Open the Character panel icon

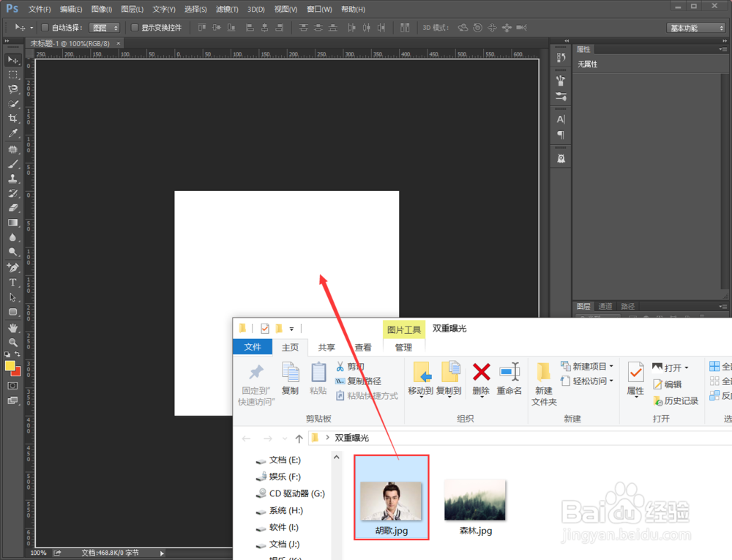coord(561,119)
